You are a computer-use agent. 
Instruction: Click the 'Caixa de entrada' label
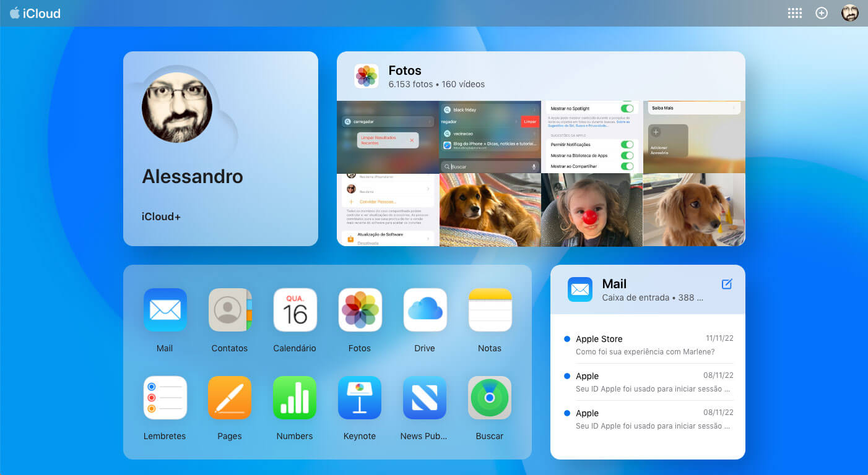pyautogui.click(x=636, y=297)
